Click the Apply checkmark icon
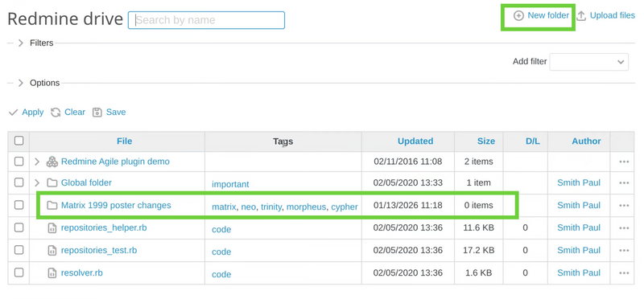Viewport: 644px width, 299px height. [x=13, y=113]
